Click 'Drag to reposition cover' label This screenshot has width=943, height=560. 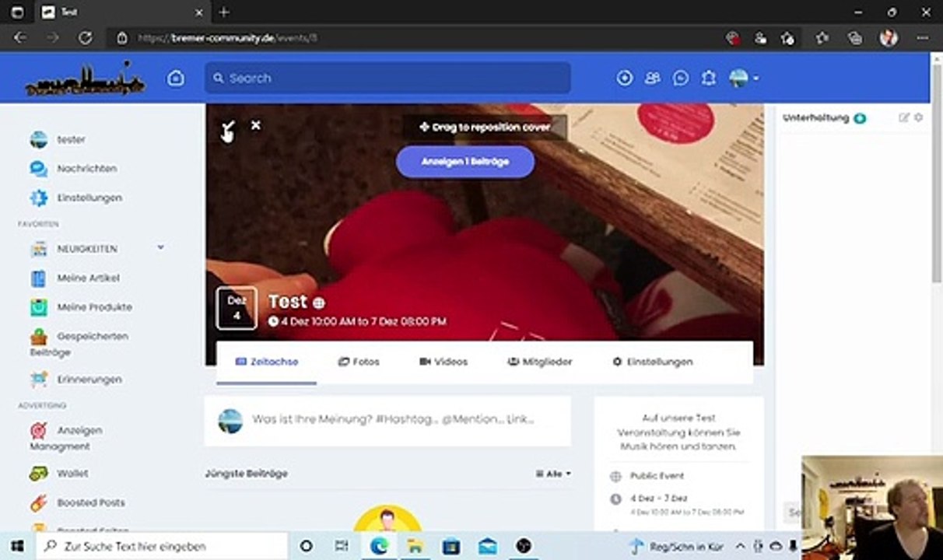tap(485, 127)
